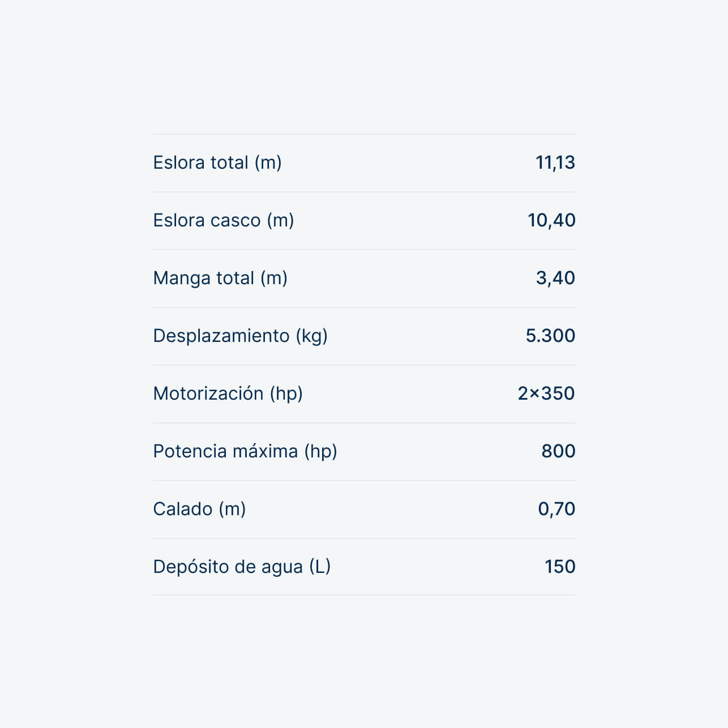This screenshot has width=728, height=728.
Task: Click the 'Eslora casco (m)' label
Action: pos(224,221)
